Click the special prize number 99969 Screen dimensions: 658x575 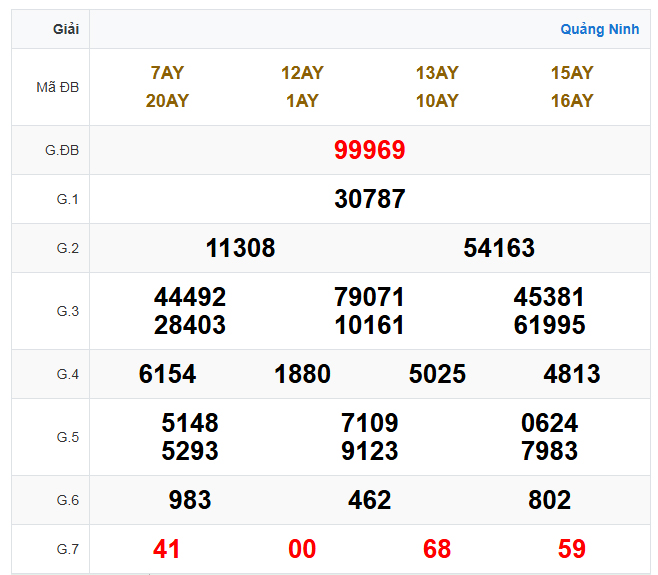[x=369, y=150]
